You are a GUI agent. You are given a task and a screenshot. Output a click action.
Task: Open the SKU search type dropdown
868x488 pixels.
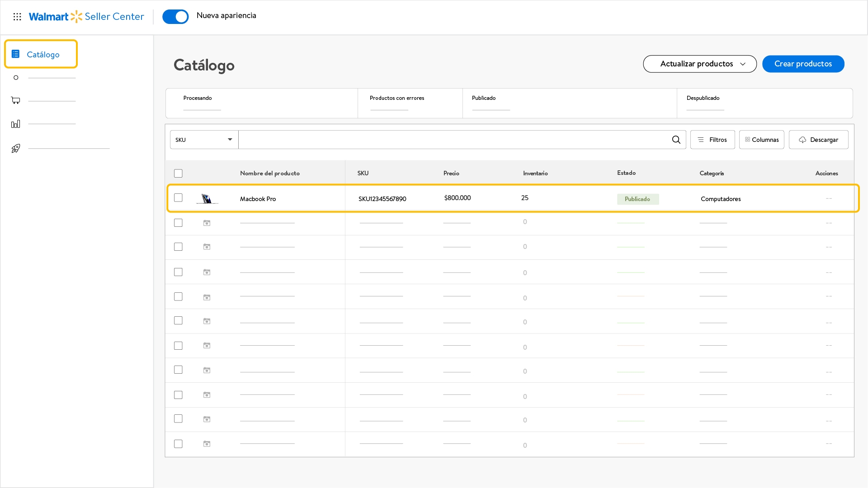tap(204, 140)
